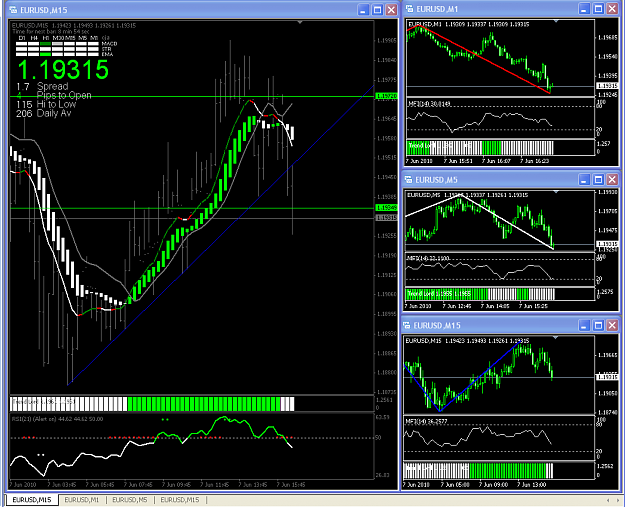Click the green H1 MACD signal box
625x507 pixels.
point(45,44)
